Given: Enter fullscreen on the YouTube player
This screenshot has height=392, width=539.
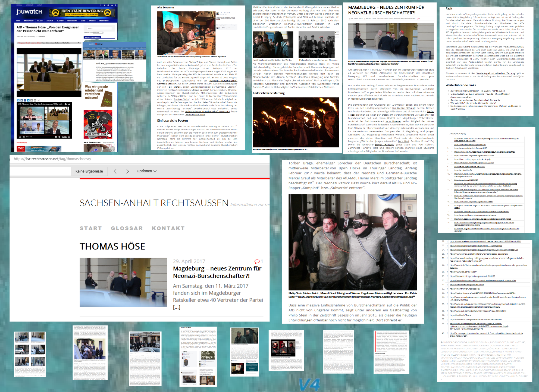Looking at the screenshot, I should coord(69,137).
